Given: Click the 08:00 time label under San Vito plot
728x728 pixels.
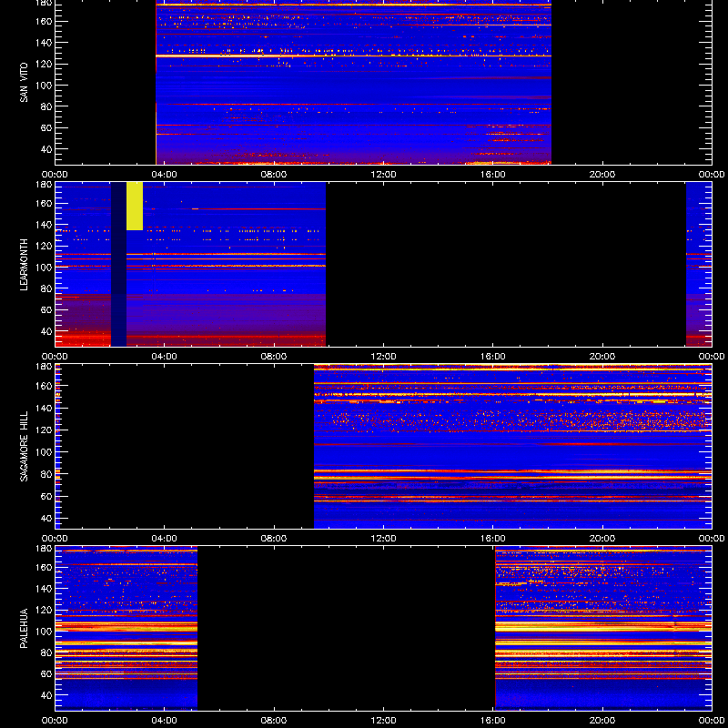Looking at the screenshot, I should pos(274,175).
